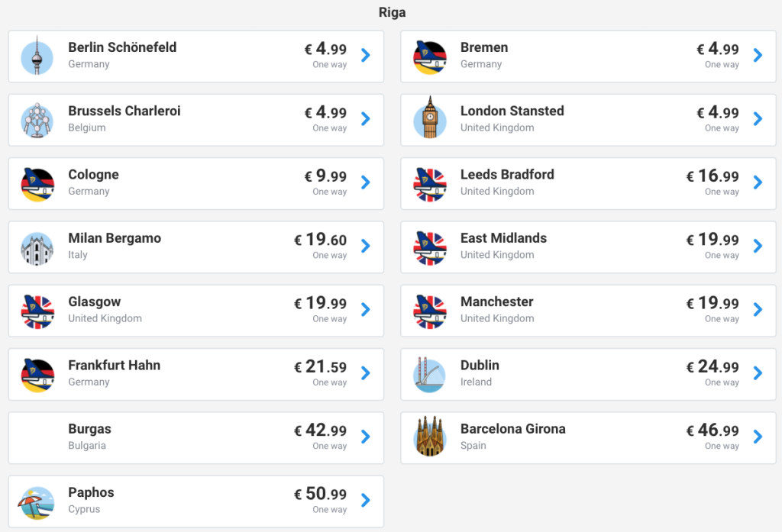Click the Paphos beach umbrella icon
This screenshot has width=782, height=532.
click(37, 501)
